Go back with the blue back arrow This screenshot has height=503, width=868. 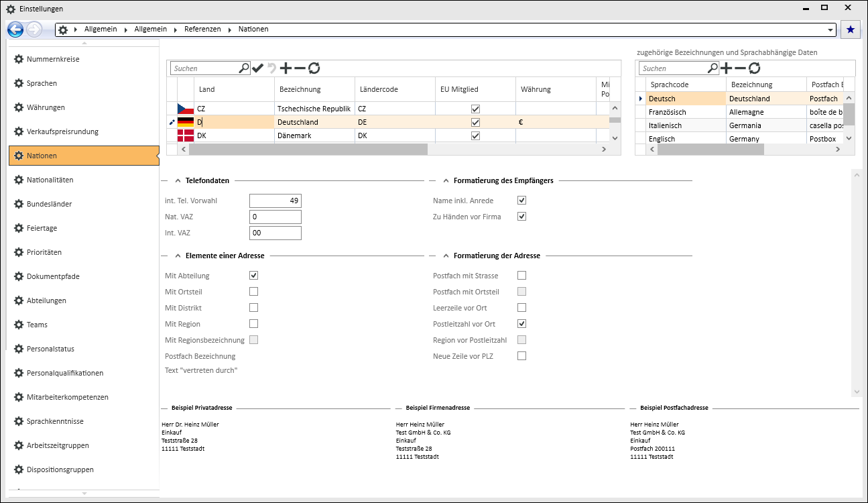click(x=15, y=30)
